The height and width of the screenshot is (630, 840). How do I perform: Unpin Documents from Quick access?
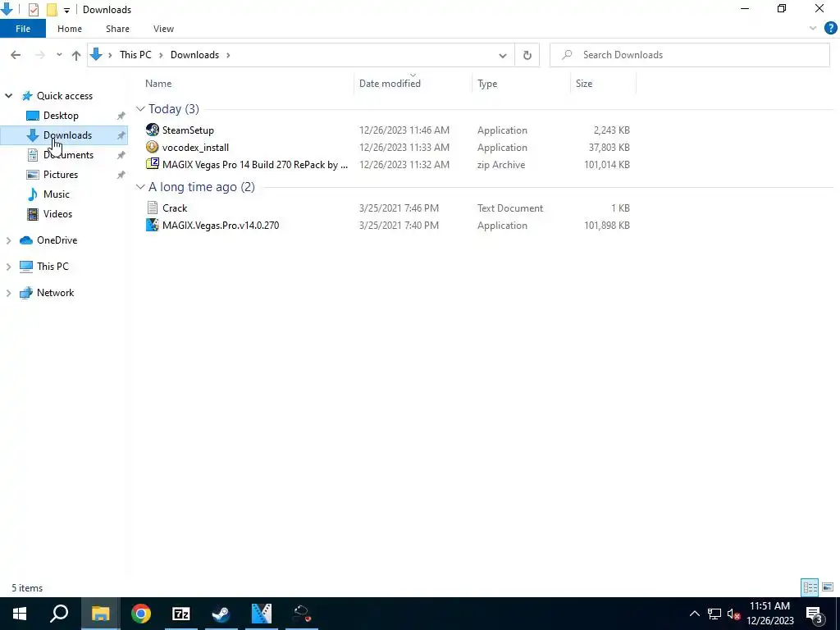pos(121,155)
